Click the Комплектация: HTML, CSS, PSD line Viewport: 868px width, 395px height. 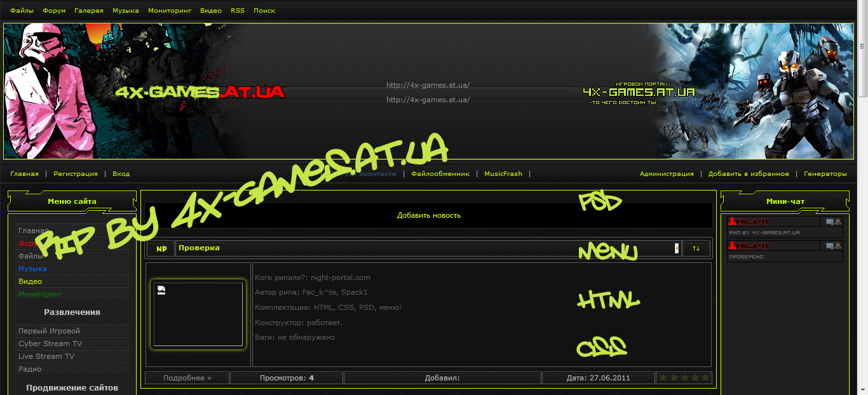pos(328,307)
